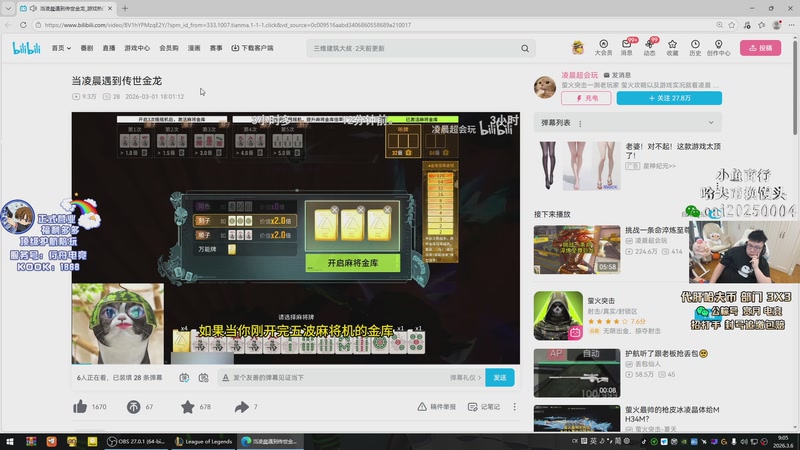
Task: Click 下载客户端 download link
Action: (x=253, y=48)
